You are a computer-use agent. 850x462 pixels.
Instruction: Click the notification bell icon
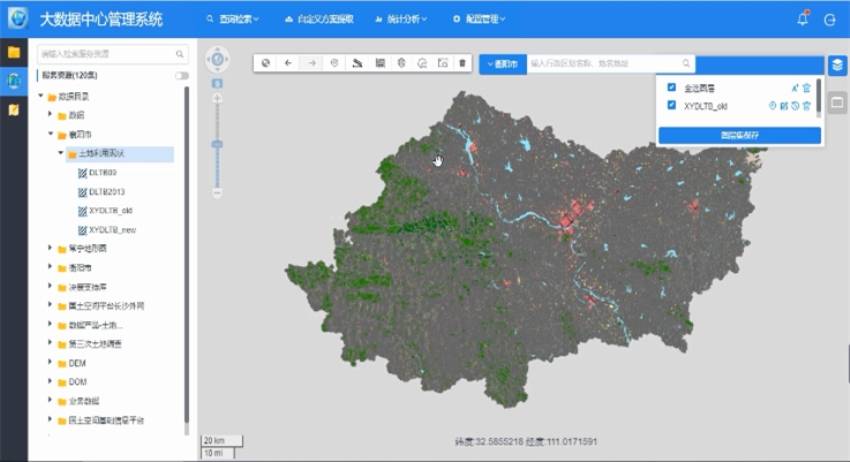(803, 19)
